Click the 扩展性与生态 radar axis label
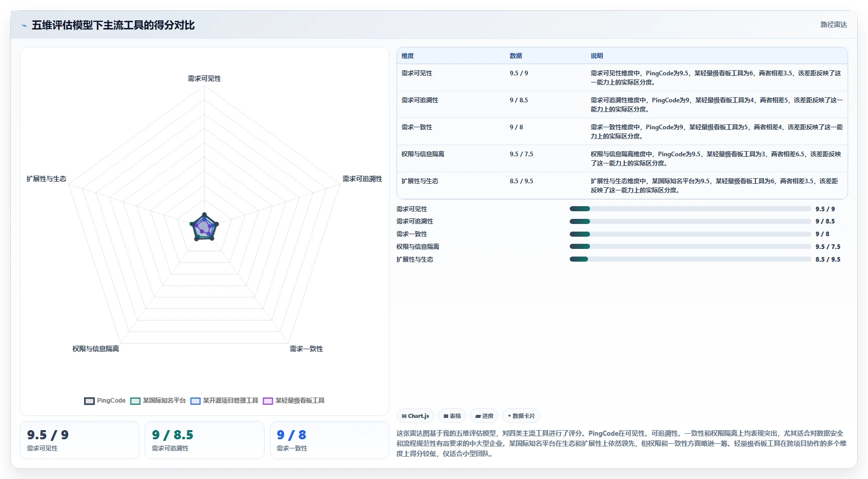This screenshot has width=868, height=479. coord(46,179)
